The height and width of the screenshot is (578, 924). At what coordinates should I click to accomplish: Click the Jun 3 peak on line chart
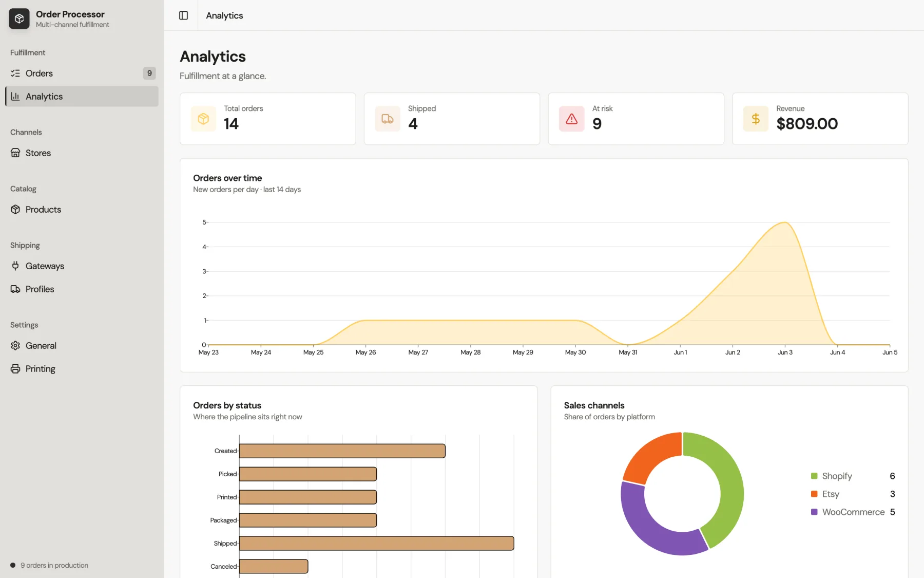point(785,222)
